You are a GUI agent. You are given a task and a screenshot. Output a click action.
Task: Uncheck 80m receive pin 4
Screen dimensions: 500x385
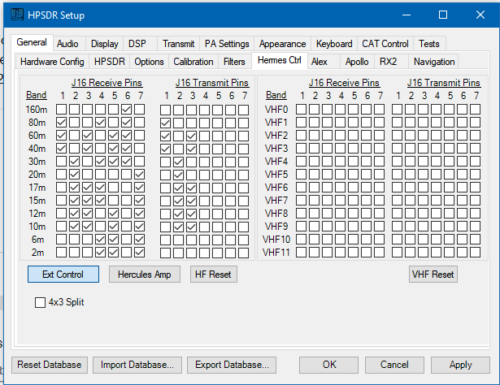click(100, 122)
